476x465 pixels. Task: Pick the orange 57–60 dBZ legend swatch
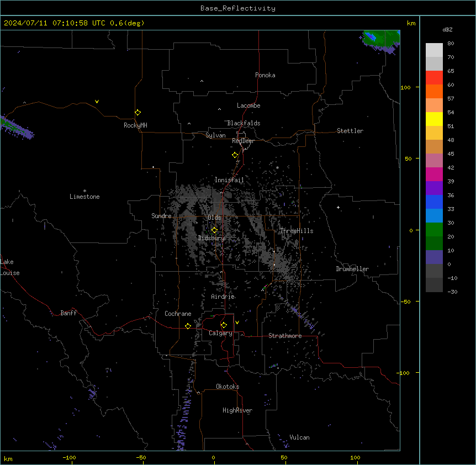(434, 91)
